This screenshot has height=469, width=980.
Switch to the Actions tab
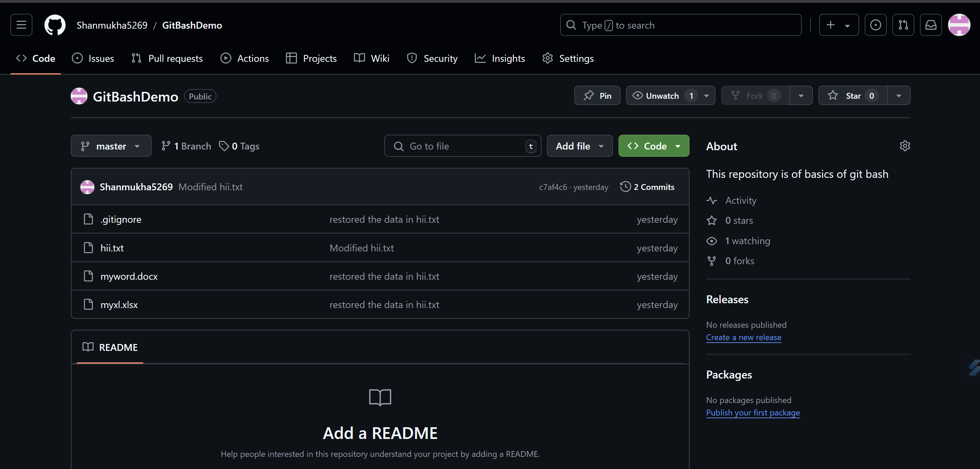point(244,59)
